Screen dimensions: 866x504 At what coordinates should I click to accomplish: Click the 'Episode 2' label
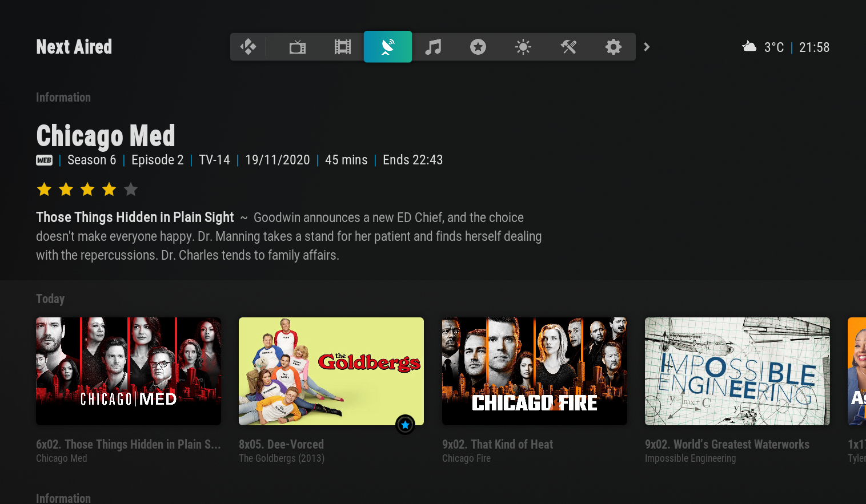pos(158,160)
